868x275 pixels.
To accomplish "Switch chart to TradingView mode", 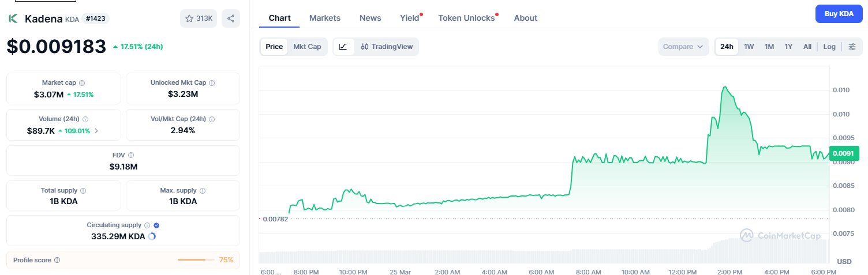I will pyautogui.click(x=387, y=47).
